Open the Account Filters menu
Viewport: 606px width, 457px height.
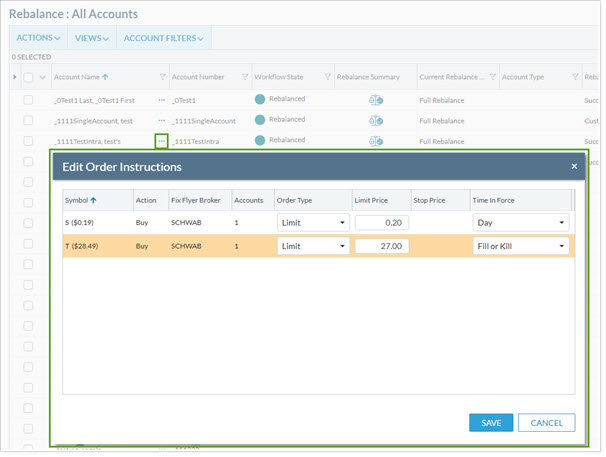click(x=164, y=38)
